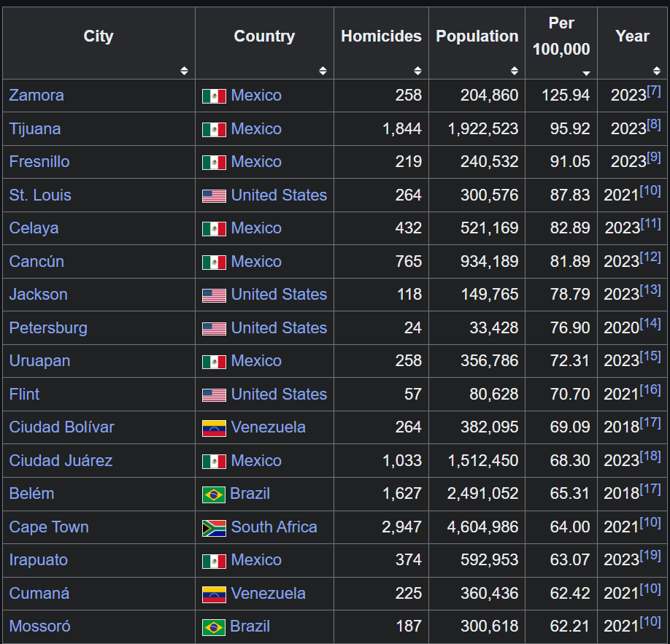This screenshot has height=644, width=670.
Task: Click Venezuela flag in Ciudad Bolívar row
Action: [214, 428]
